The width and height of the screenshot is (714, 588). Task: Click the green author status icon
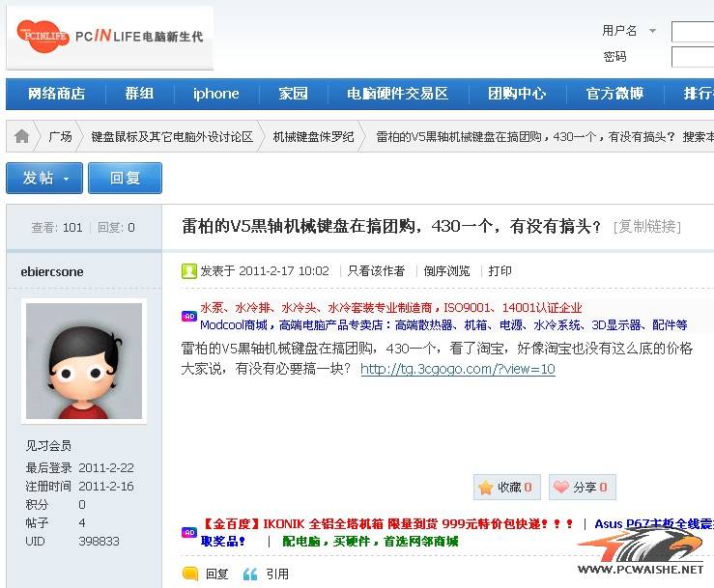[189, 271]
